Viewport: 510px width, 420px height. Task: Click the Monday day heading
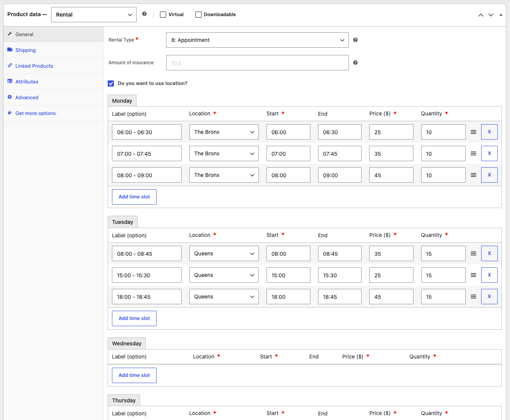click(122, 101)
